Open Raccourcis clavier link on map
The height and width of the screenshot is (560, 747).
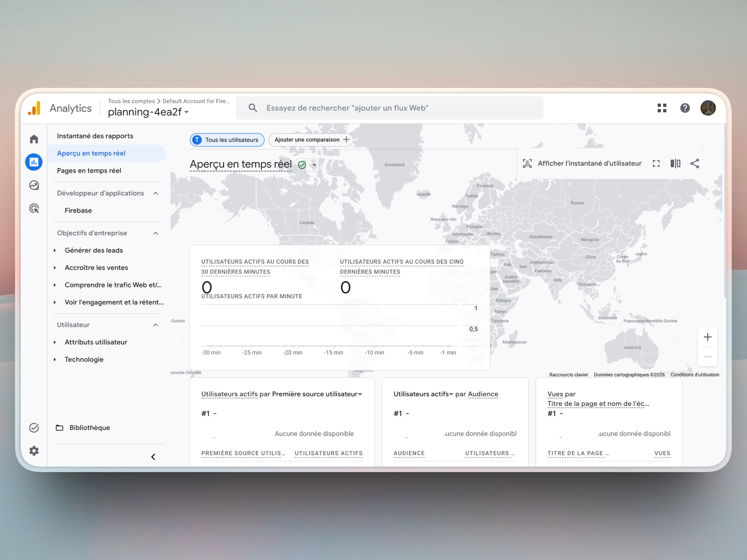tap(568, 375)
